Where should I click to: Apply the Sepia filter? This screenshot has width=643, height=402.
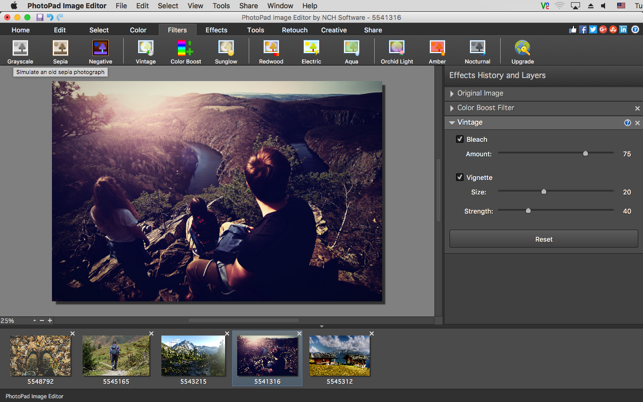[60, 52]
